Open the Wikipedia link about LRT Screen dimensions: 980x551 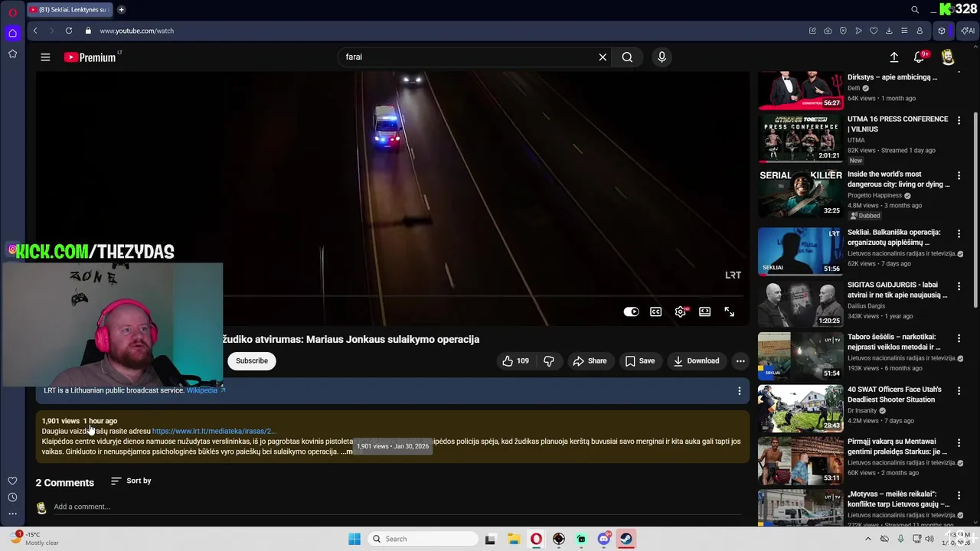point(205,390)
